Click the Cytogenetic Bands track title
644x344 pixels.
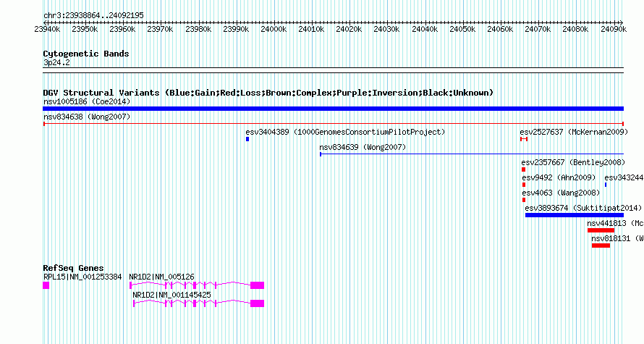click(86, 54)
